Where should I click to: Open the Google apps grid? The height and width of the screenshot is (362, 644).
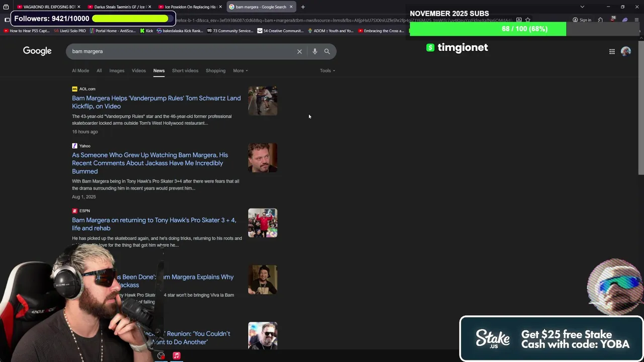coord(612,51)
